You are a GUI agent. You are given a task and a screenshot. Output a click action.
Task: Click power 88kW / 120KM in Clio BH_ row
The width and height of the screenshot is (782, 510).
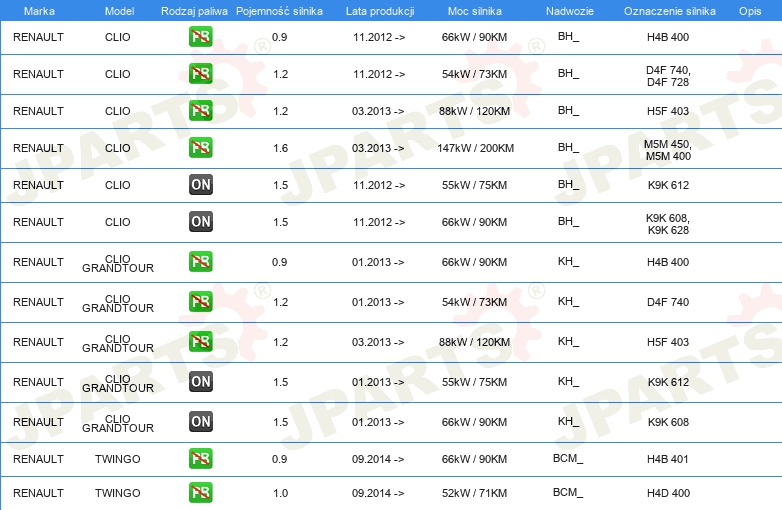tap(474, 111)
